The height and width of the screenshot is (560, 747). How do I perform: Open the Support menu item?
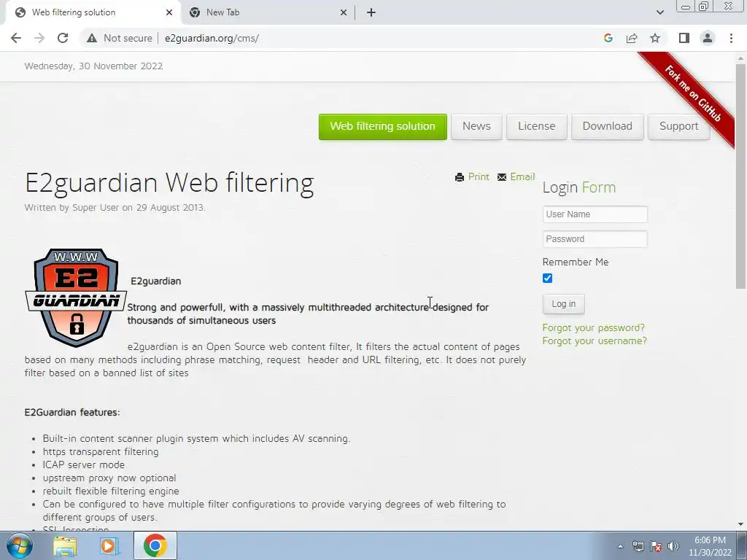(x=679, y=127)
